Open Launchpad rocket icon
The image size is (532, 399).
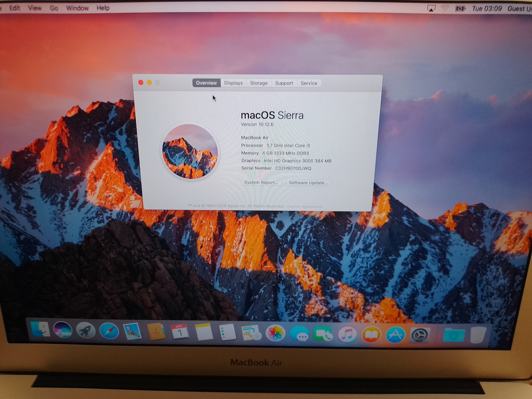[86, 330]
